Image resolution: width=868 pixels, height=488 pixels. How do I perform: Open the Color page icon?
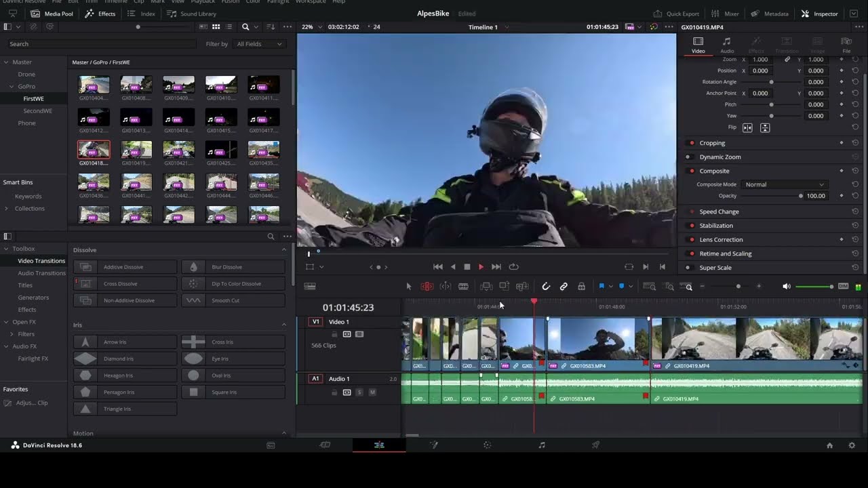click(x=487, y=445)
